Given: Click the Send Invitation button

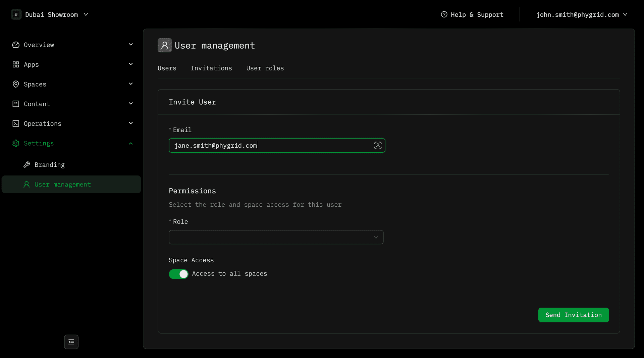Looking at the screenshot, I should pyautogui.click(x=574, y=315).
